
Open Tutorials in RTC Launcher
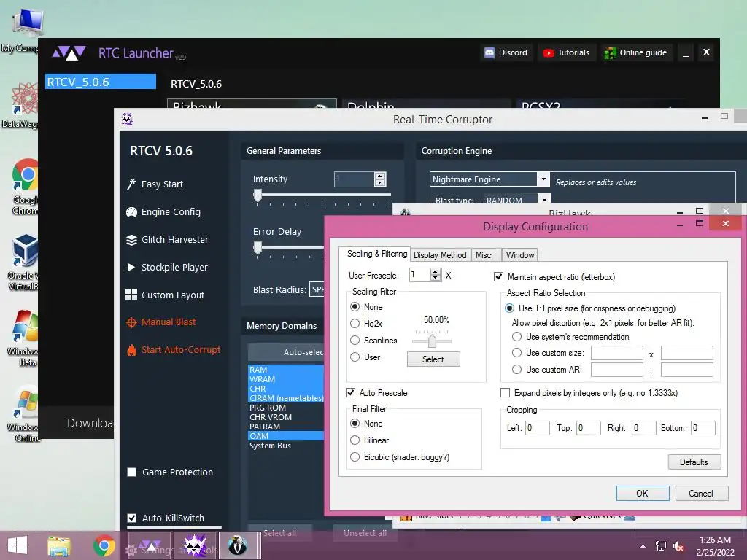pos(566,52)
